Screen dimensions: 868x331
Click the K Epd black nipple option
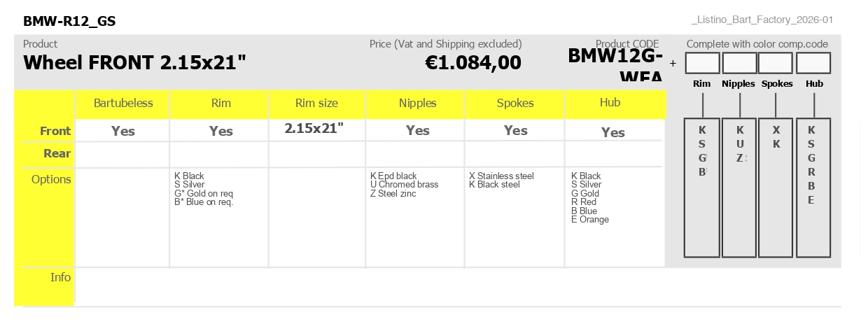pos(393,176)
